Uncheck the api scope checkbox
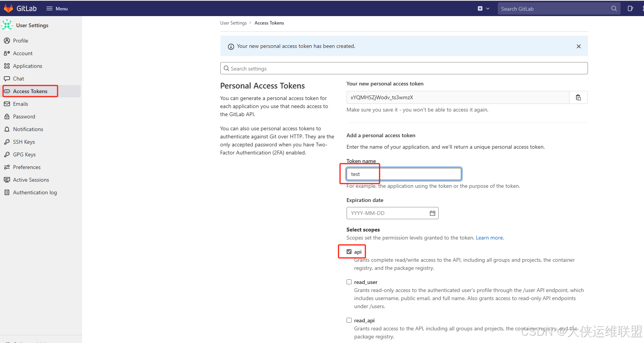The height and width of the screenshot is (343, 644). [349, 252]
